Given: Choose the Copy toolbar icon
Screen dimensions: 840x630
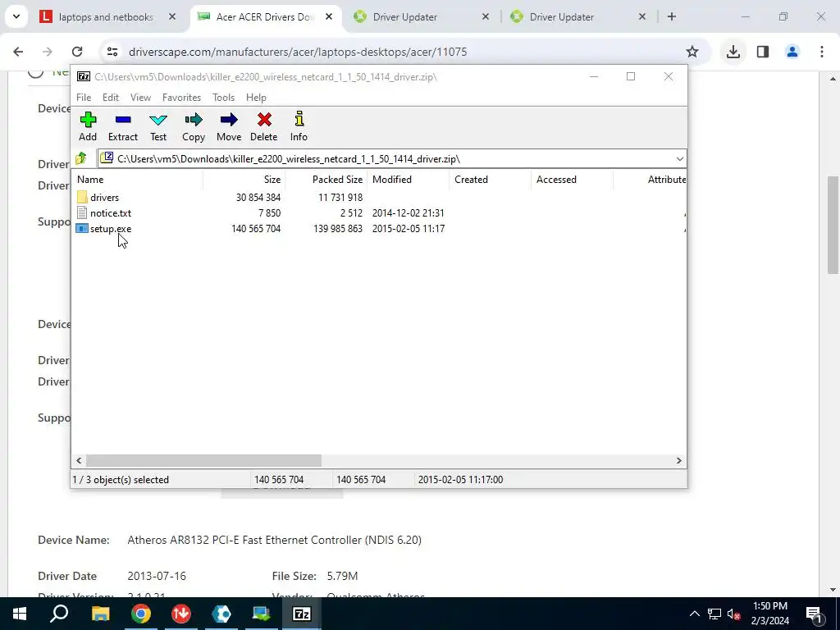Looking at the screenshot, I should 194,126.
